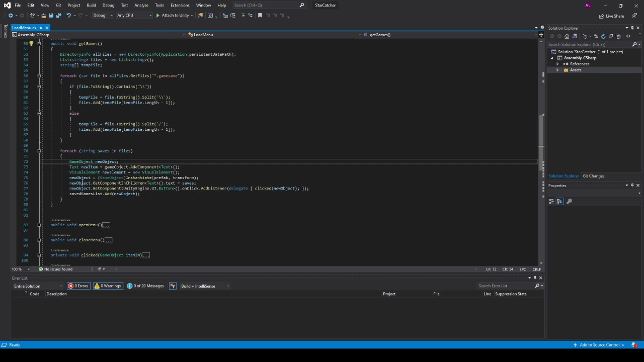
Task: Click the Save All toolbar icon
Action: coord(58,16)
